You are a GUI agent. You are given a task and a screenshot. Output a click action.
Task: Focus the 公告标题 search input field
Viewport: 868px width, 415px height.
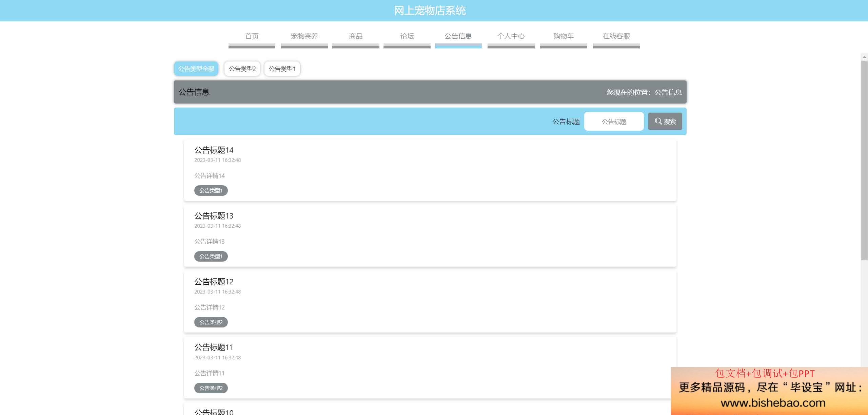(614, 121)
